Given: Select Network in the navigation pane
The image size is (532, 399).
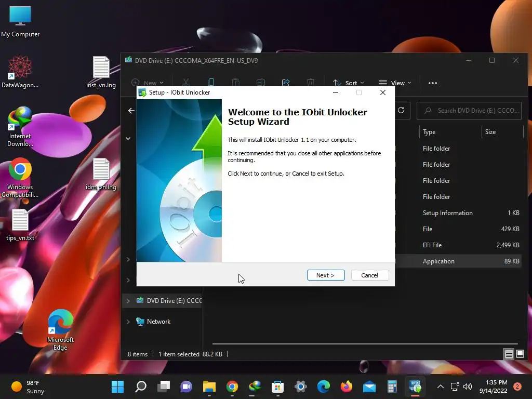Looking at the screenshot, I should pyautogui.click(x=158, y=322).
